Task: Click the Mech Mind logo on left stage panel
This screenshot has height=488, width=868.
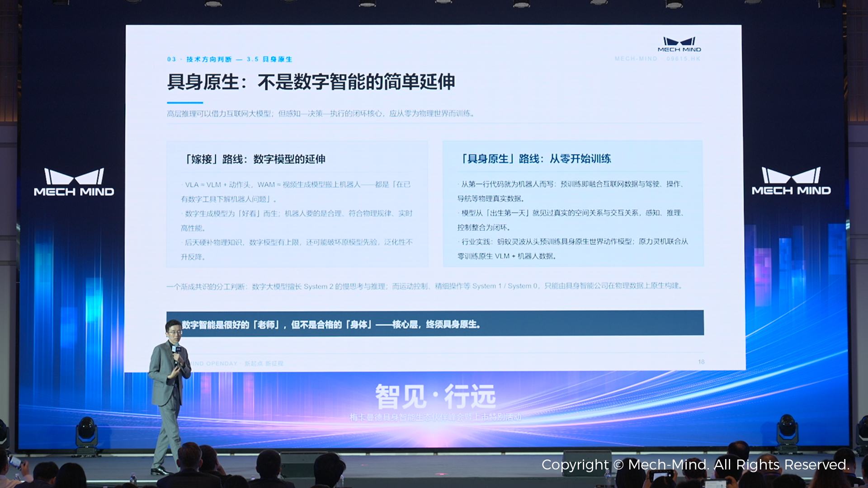Action: (x=74, y=182)
